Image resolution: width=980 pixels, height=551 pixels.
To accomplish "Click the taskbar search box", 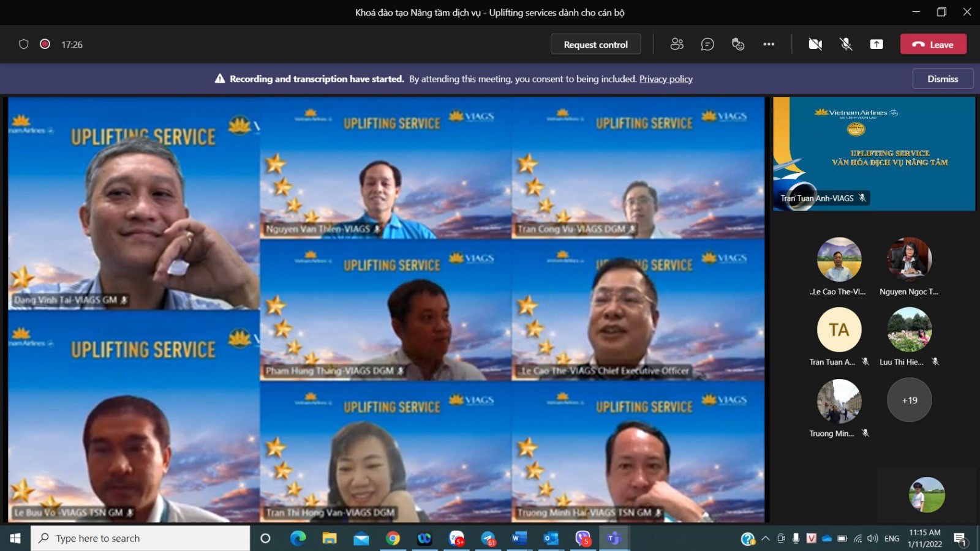I will (x=140, y=538).
